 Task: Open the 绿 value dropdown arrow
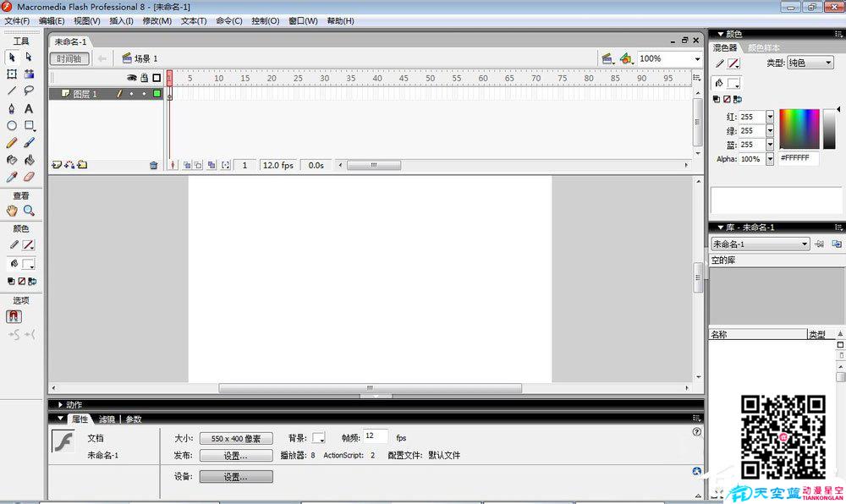(x=770, y=130)
